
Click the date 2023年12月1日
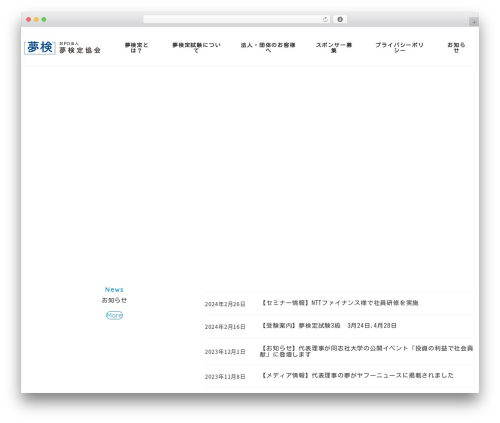tap(225, 352)
